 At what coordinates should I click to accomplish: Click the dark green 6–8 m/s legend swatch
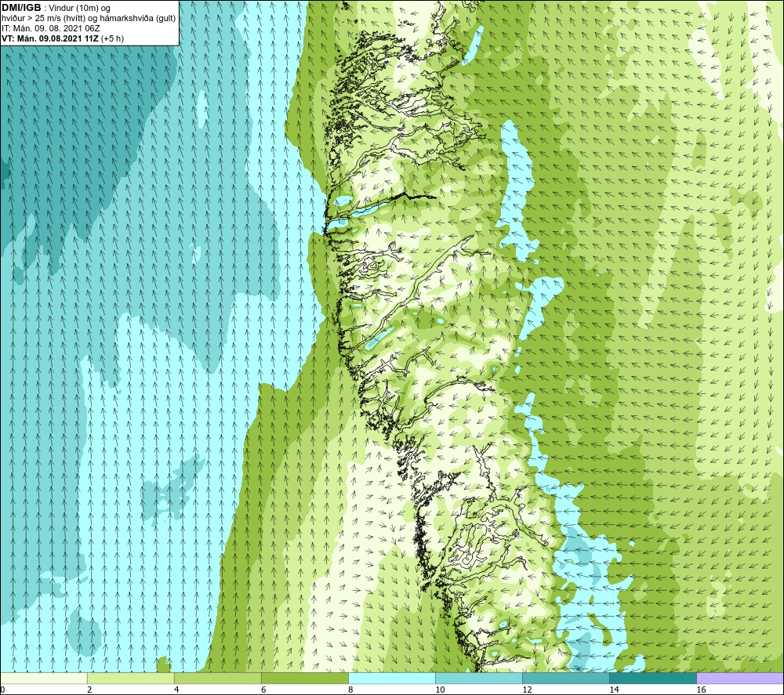tap(304, 678)
